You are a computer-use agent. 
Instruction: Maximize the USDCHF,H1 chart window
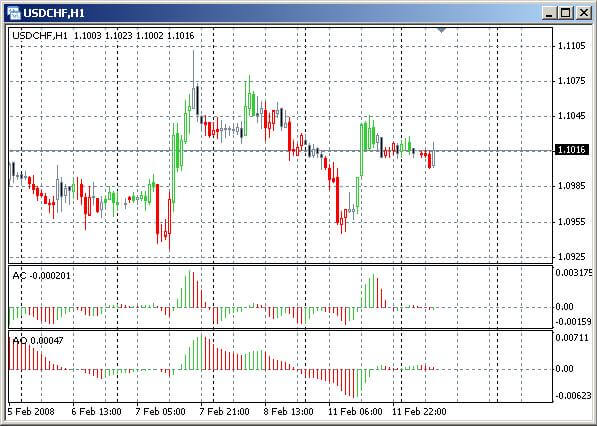click(x=566, y=13)
